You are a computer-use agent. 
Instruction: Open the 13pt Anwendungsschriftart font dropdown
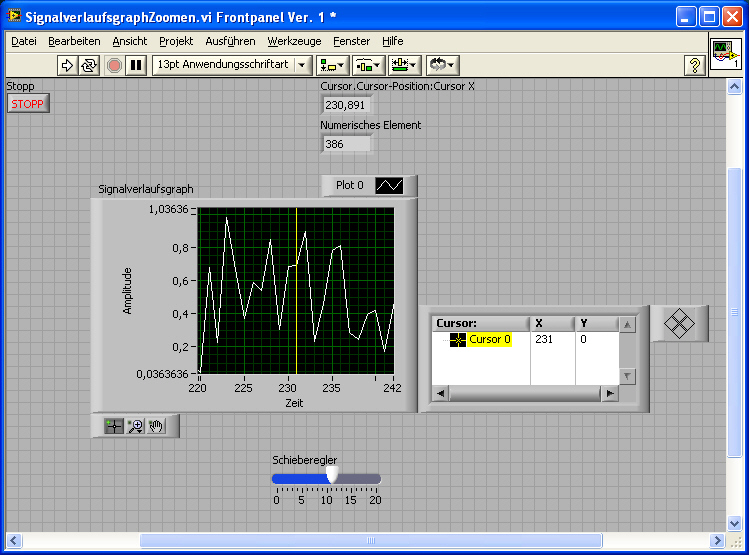tap(231, 65)
